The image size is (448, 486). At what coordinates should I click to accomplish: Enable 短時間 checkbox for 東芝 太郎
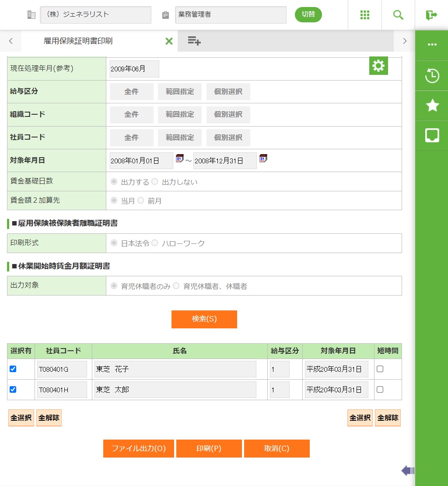[380, 389]
